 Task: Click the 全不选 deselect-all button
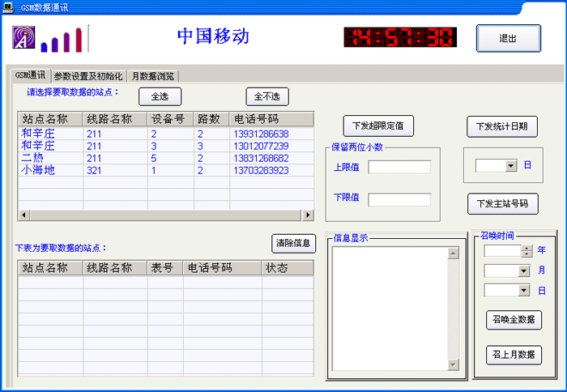[x=267, y=96]
